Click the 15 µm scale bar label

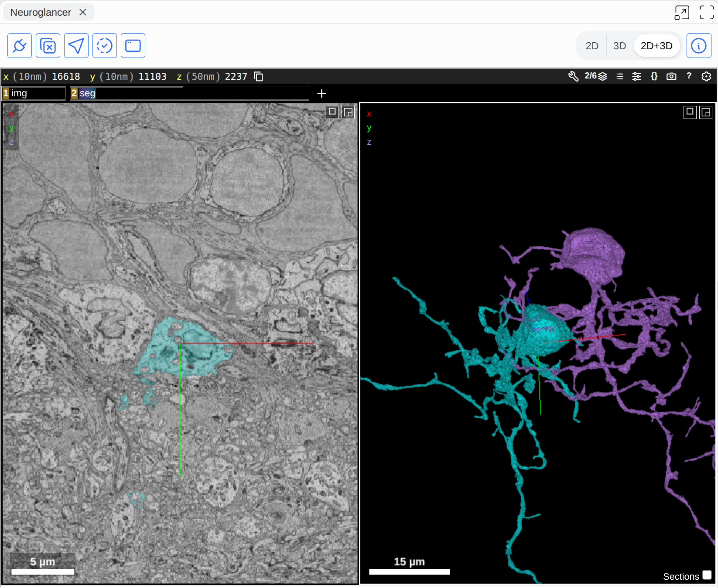click(409, 562)
